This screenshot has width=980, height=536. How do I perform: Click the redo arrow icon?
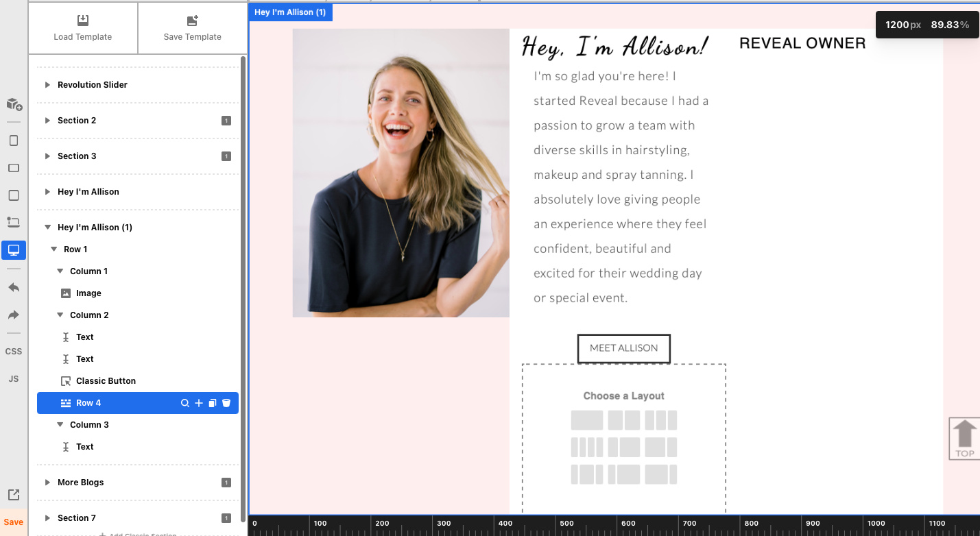click(x=14, y=315)
